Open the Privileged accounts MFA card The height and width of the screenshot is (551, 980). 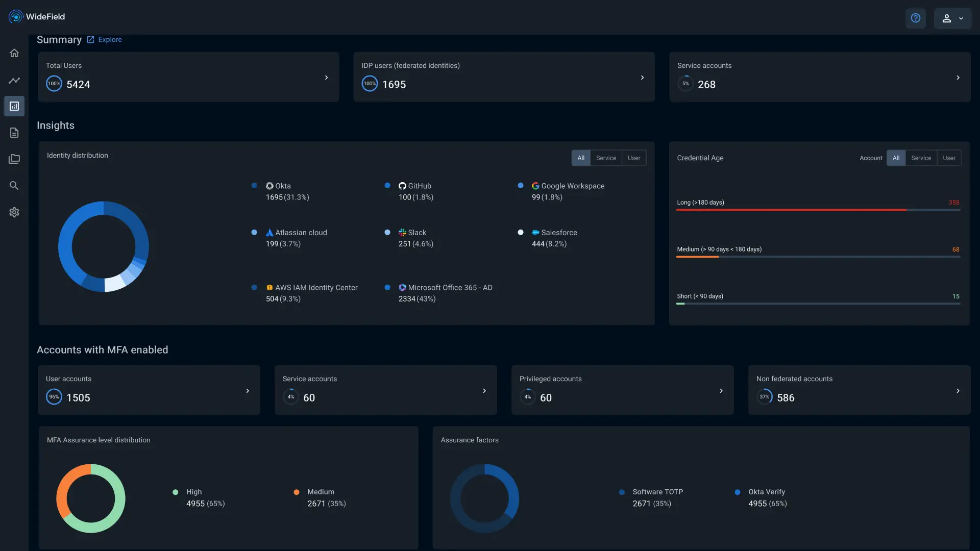pos(622,390)
